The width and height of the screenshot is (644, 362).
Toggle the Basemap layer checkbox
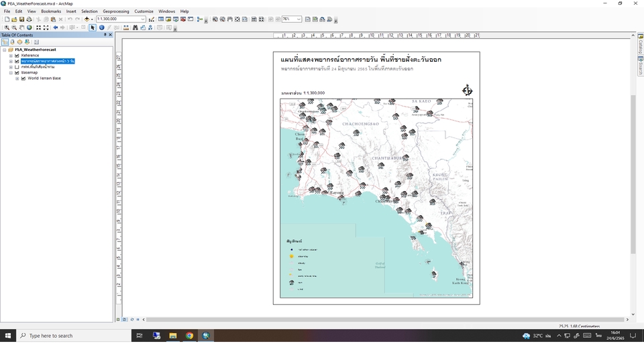17,72
